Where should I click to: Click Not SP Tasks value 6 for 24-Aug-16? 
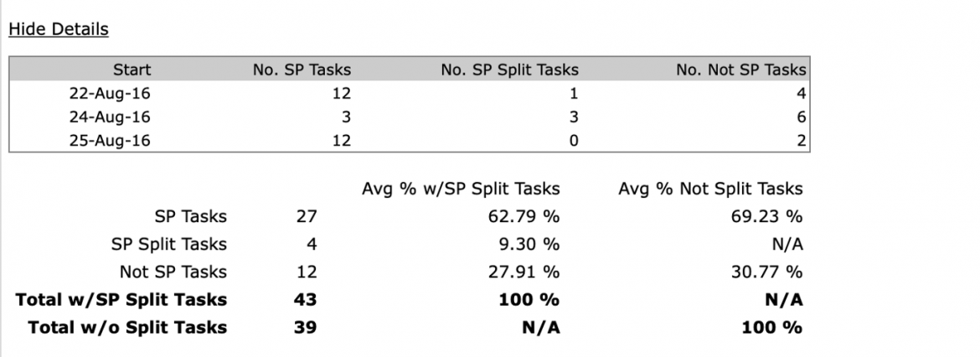click(802, 117)
